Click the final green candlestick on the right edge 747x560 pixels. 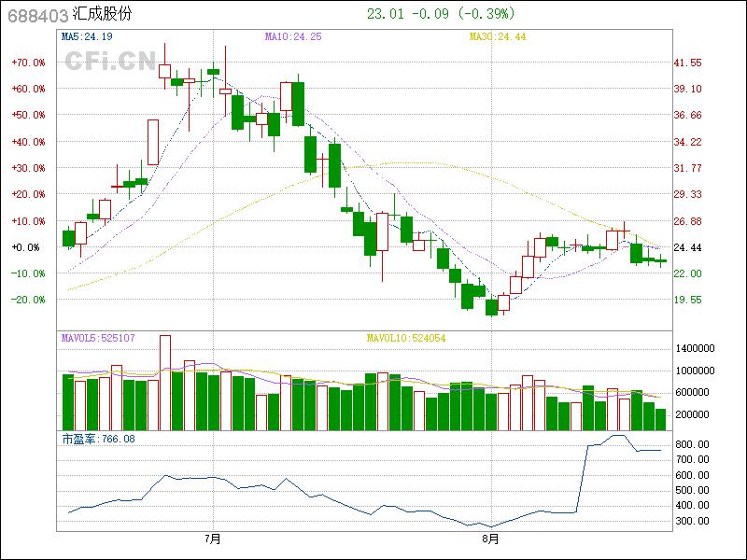tap(660, 260)
